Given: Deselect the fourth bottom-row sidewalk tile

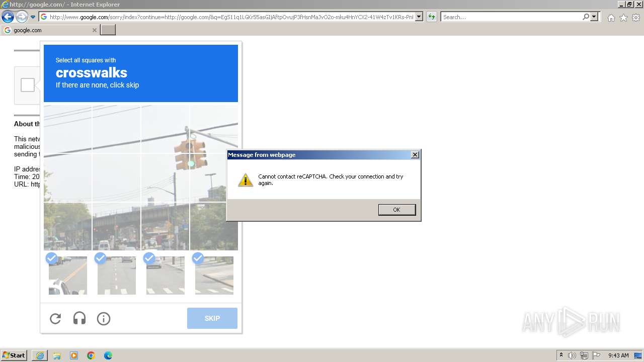Looking at the screenshot, I should 214,276.
